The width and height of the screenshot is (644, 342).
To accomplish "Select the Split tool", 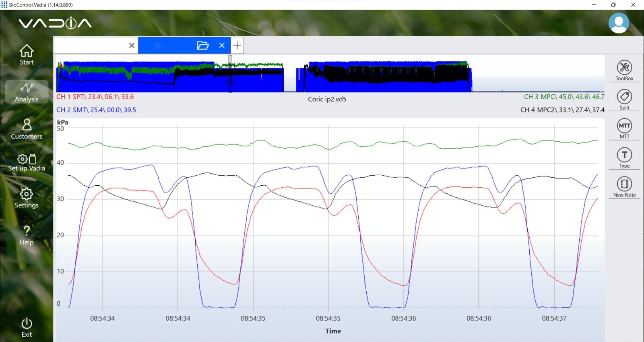I will (624, 99).
